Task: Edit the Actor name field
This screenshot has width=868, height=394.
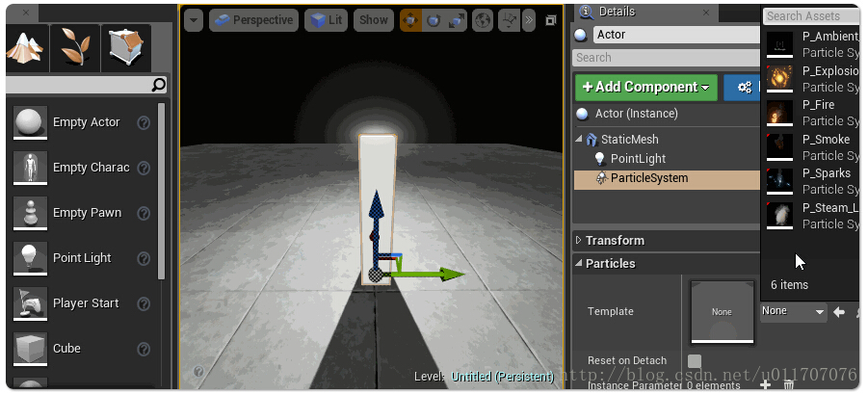Action: tap(676, 35)
